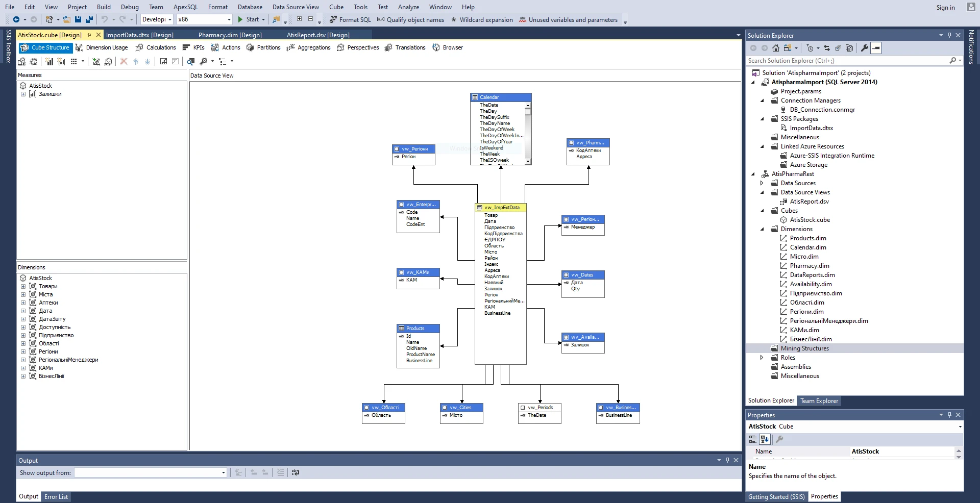Click the Sign in link
This screenshot has height=503, width=980.
(x=945, y=7)
